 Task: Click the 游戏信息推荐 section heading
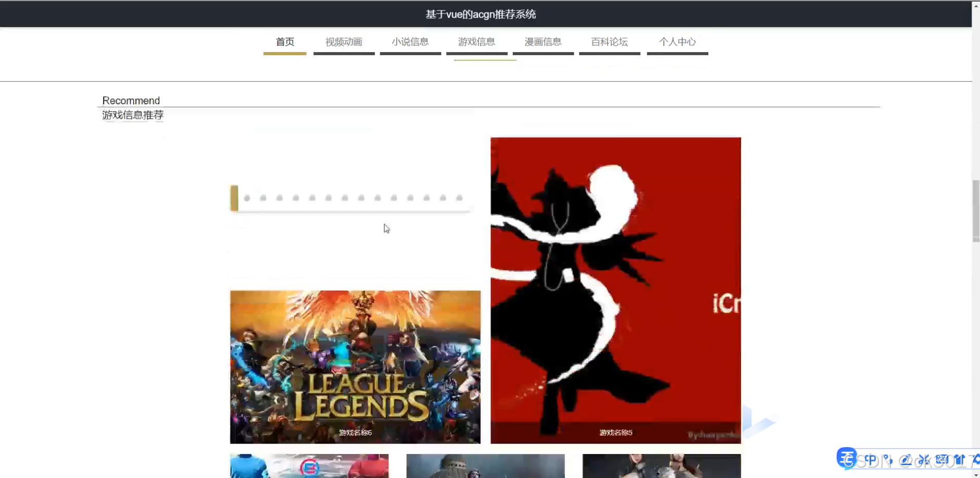133,115
